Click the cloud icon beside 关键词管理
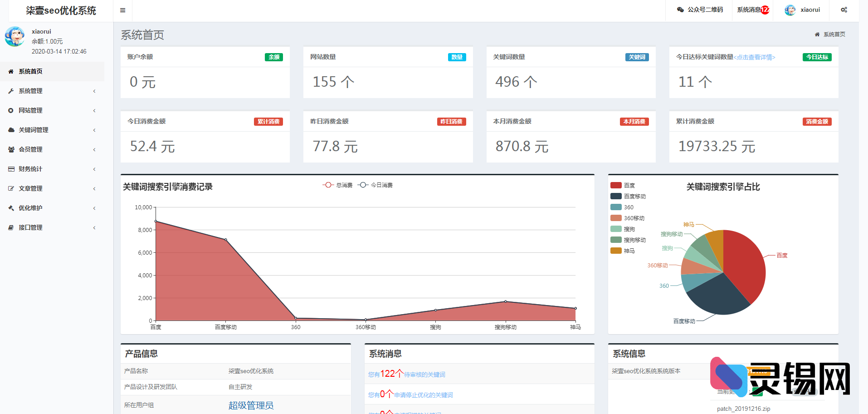 point(11,130)
